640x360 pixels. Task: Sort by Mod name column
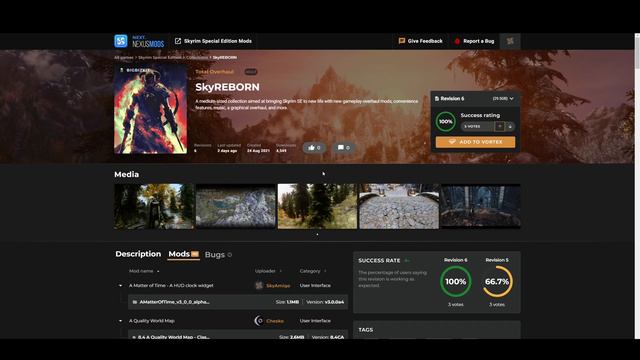point(144,271)
